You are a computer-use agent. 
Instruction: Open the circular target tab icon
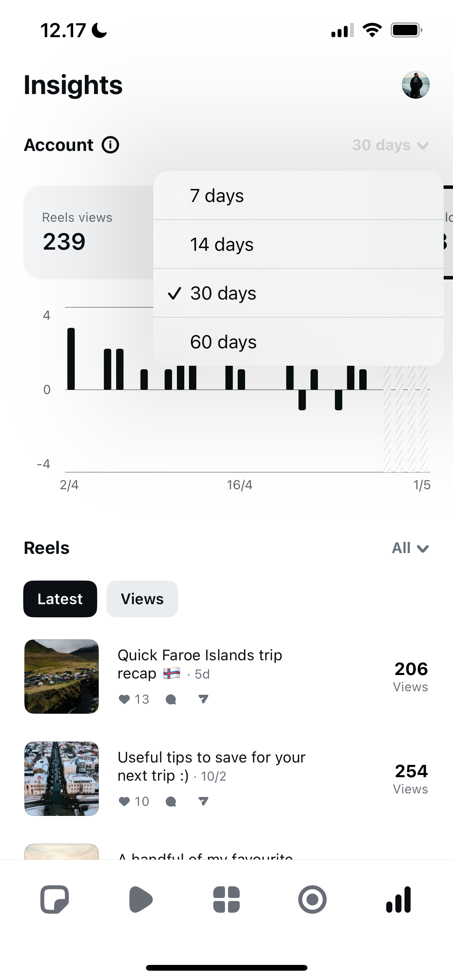pyautogui.click(x=312, y=899)
